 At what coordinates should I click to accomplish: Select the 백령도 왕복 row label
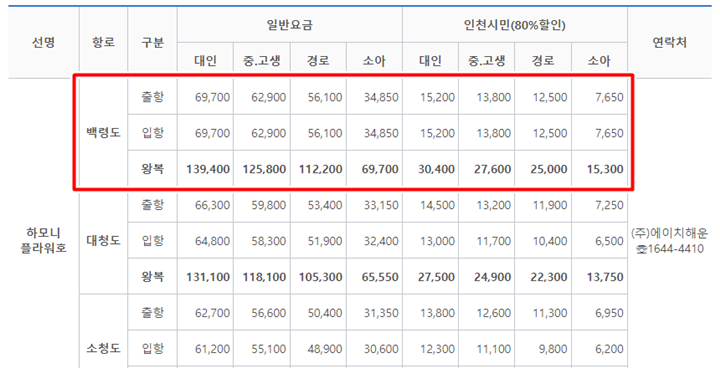point(152,169)
